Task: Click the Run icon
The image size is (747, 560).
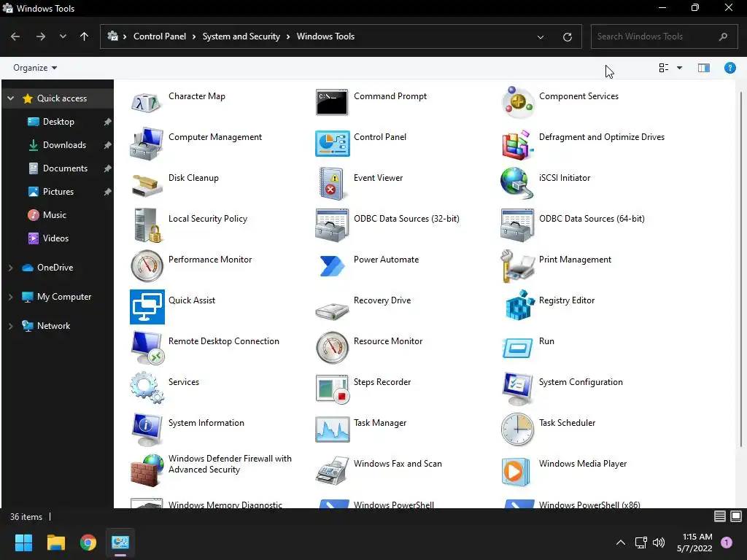Action: [x=517, y=348]
